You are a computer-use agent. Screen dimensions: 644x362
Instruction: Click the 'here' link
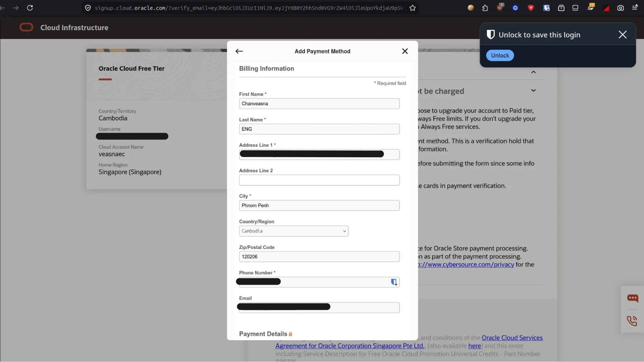[475, 346]
